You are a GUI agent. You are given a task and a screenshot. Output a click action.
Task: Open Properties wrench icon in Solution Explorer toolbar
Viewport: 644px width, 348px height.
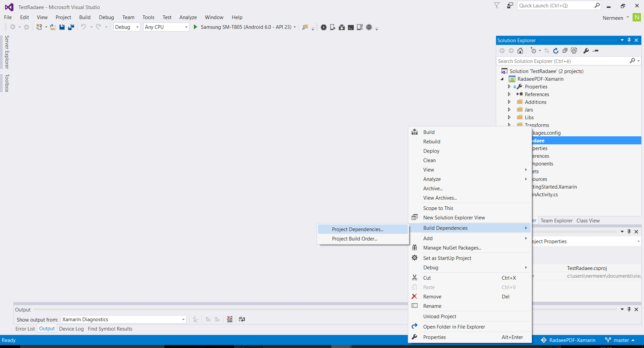point(586,51)
